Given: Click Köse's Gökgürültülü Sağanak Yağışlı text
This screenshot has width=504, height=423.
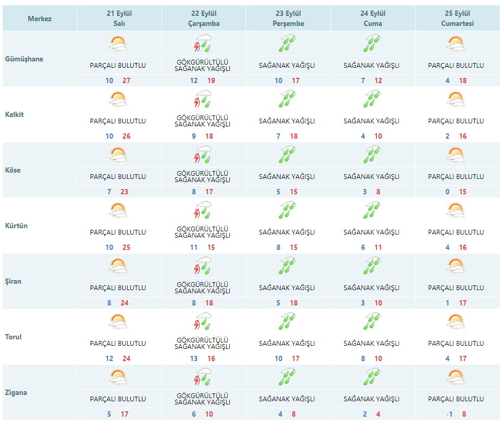Looking at the screenshot, I should click(202, 176).
